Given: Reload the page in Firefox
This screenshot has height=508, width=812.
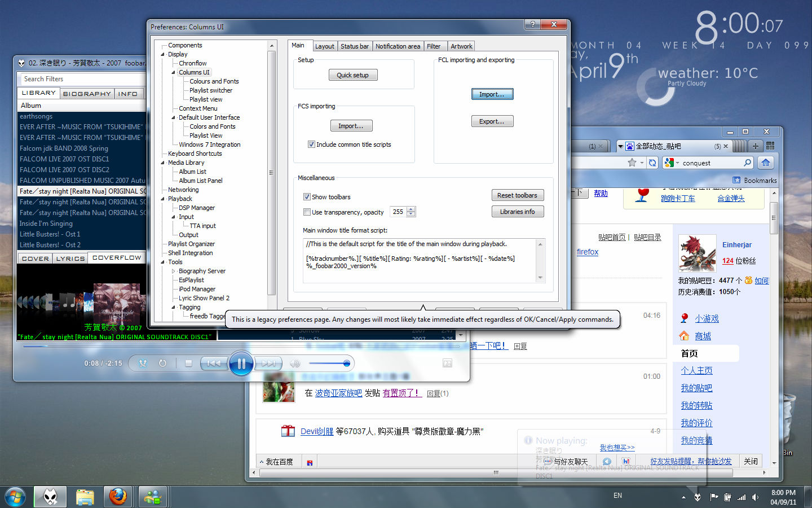Looking at the screenshot, I should [652, 163].
